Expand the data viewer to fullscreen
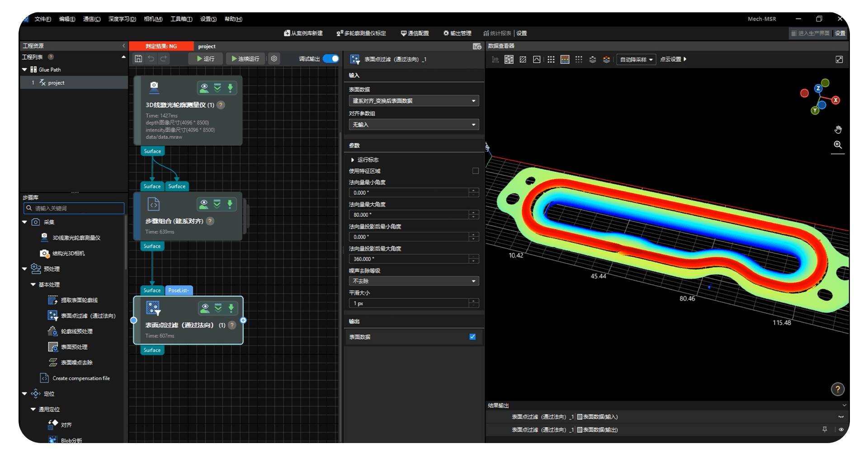 tap(839, 60)
